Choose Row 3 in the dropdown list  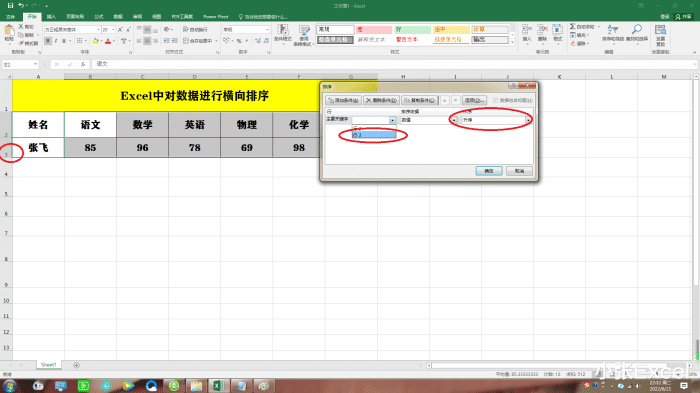point(374,135)
